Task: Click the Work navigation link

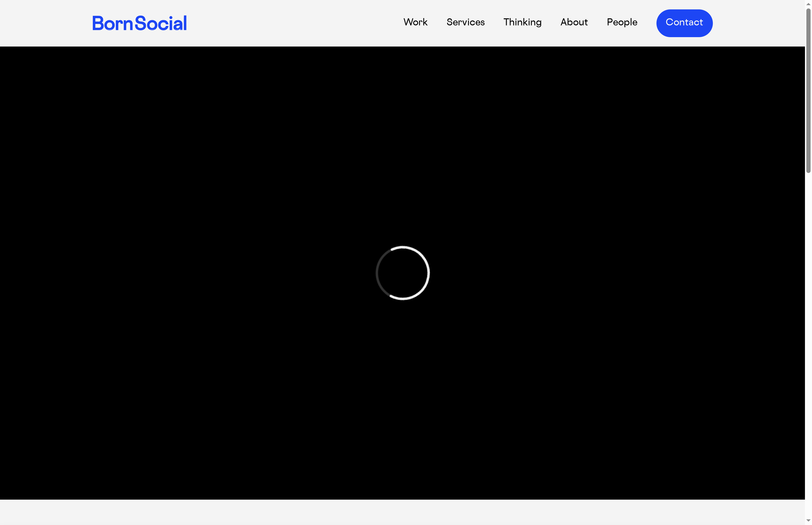Action: (415, 23)
